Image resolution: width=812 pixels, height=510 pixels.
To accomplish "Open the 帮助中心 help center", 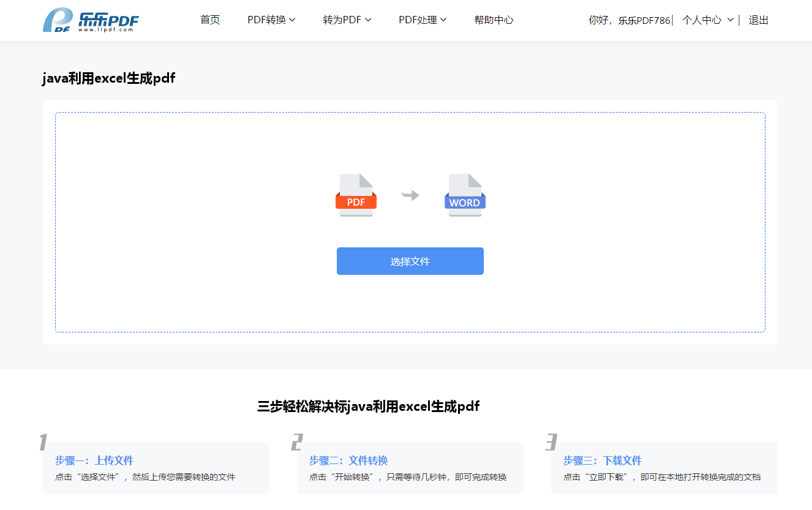I will [494, 20].
